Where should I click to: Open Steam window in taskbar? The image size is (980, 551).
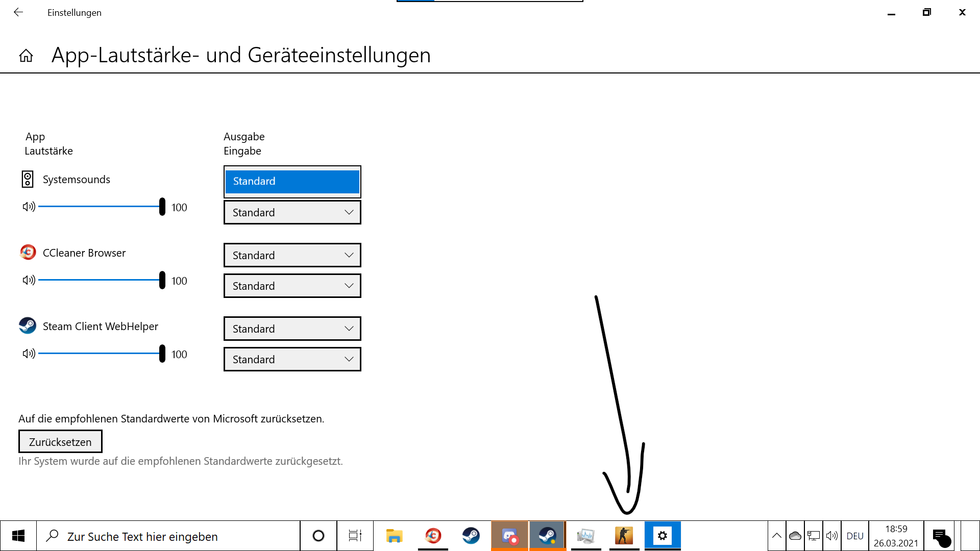[x=547, y=536]
